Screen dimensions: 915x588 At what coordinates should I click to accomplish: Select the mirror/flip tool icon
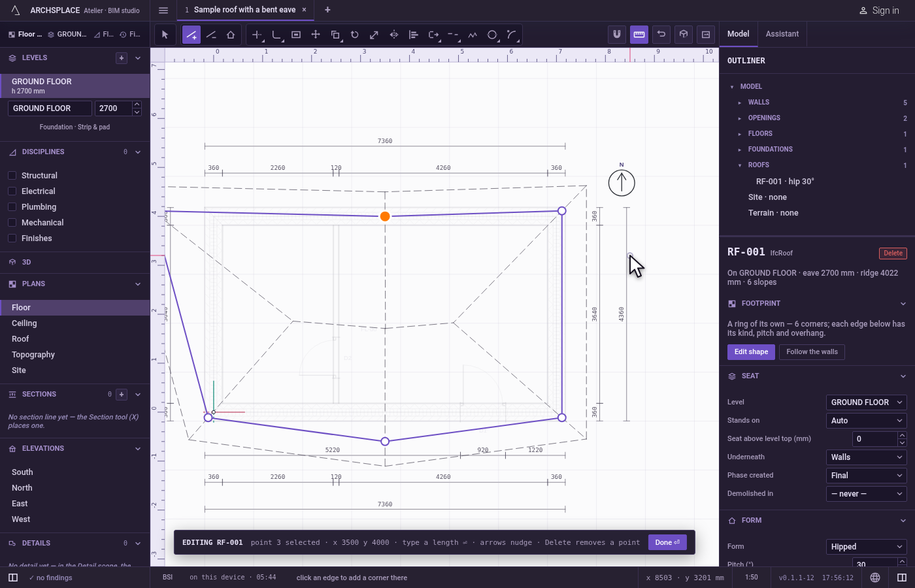[x=394, y=35]
